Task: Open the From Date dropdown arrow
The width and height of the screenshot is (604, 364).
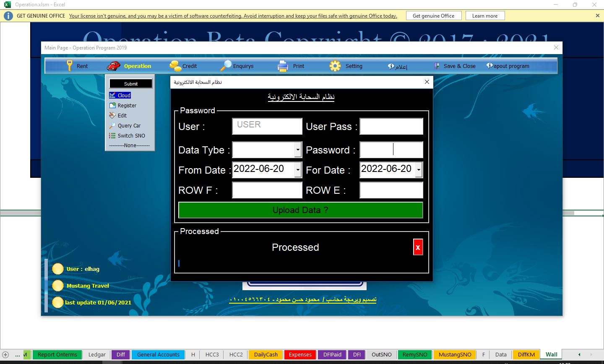Action: tap(298, 170)
